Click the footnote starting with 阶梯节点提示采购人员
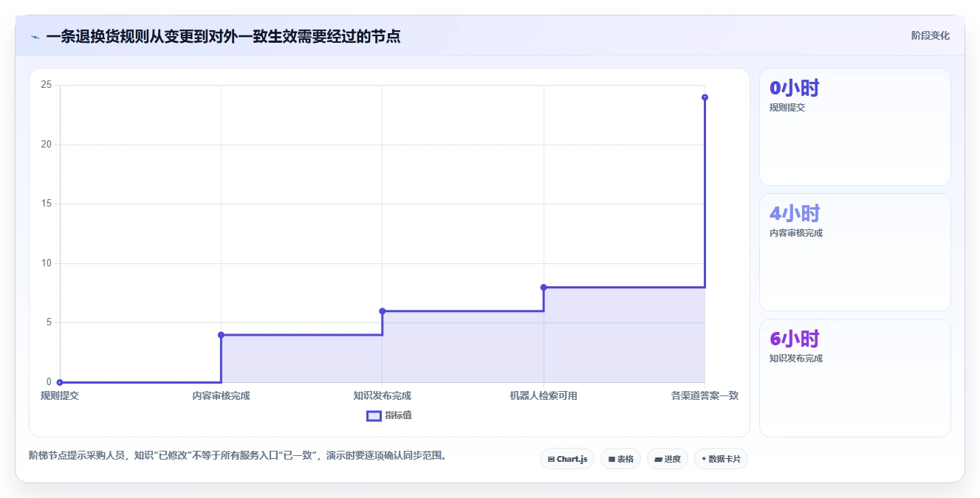The width and height of the screenshot is (980, 498). [237, 455]
